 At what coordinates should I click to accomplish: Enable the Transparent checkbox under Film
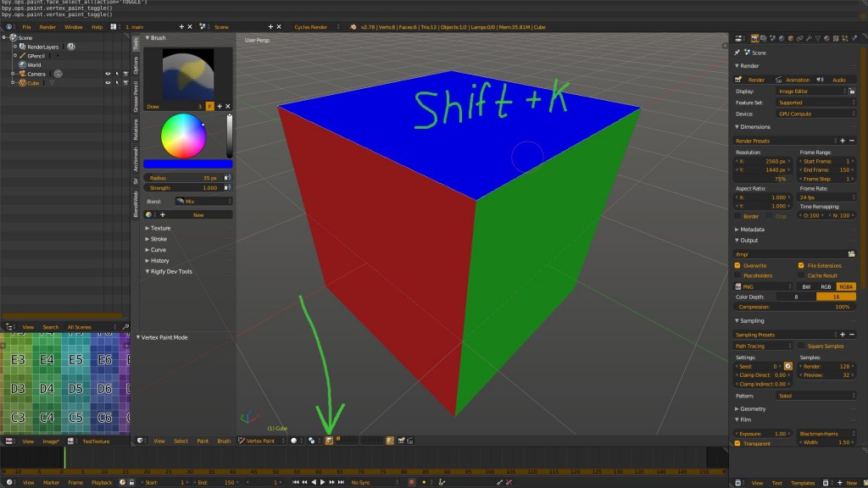click(737, 443)
